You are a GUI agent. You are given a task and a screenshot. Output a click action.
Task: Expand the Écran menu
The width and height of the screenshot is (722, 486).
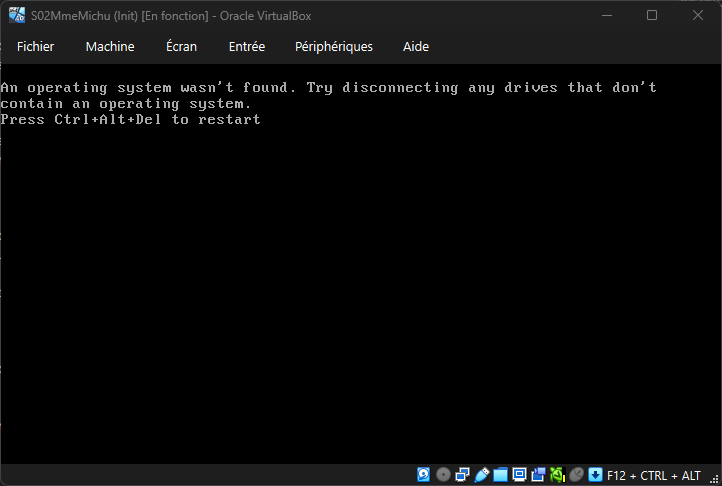click(181, 47)
